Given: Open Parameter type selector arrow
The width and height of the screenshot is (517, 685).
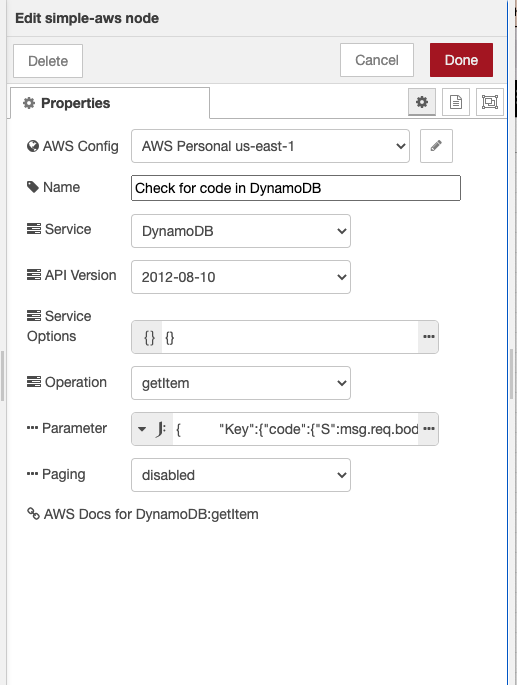Looking at the screenshot, I should (x=142, y=429).
